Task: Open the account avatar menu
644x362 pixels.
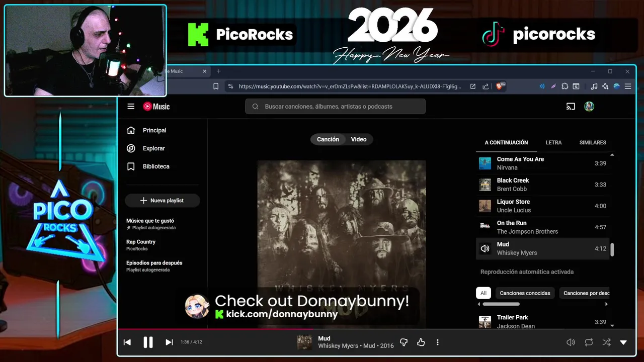Action: [589, 107]
